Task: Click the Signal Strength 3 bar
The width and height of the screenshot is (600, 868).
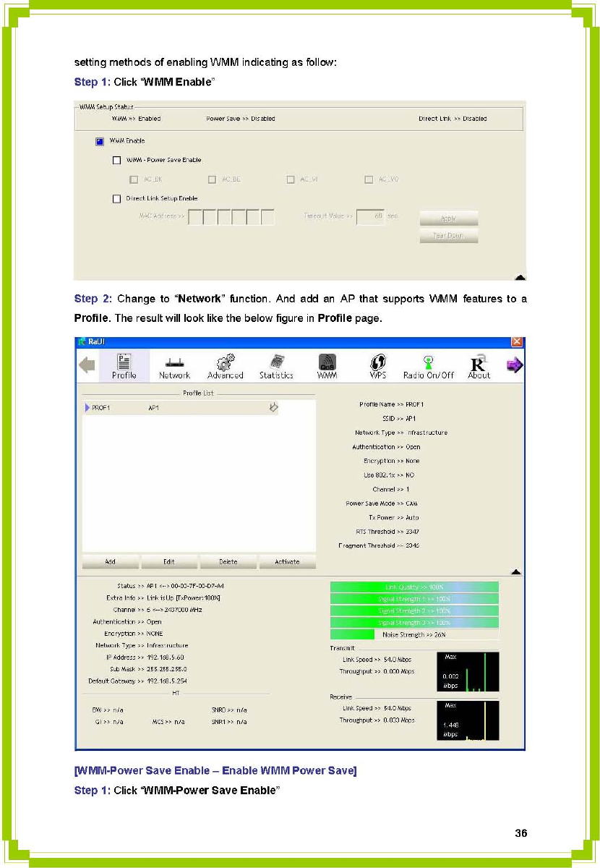Action: tap(414, 623)
